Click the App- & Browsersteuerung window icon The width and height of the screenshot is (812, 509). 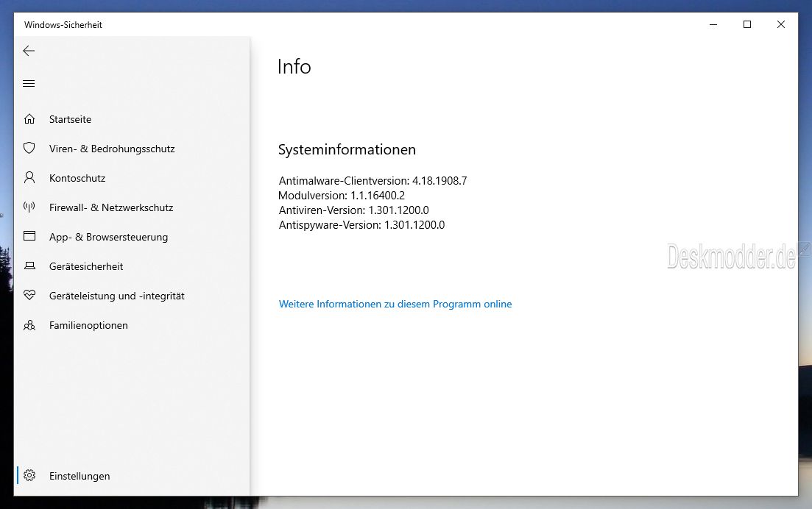(29, 236)
